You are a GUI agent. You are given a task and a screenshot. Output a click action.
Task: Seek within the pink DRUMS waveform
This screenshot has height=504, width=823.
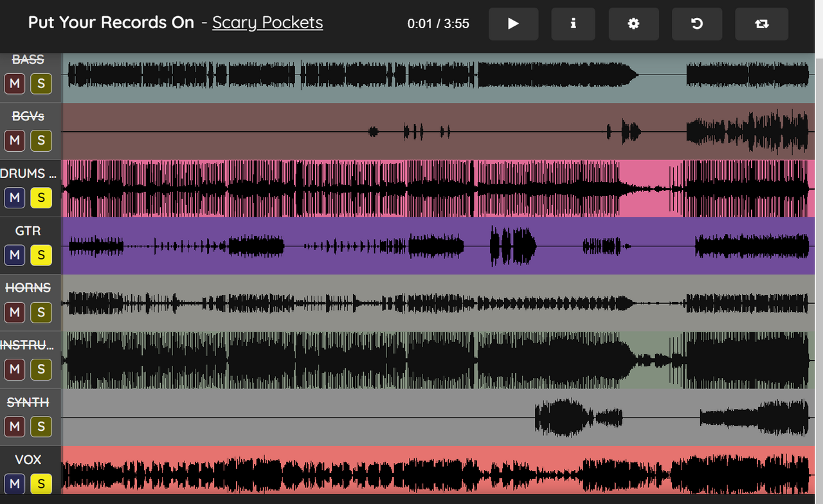pyautogui.click(x=438, y=188)
